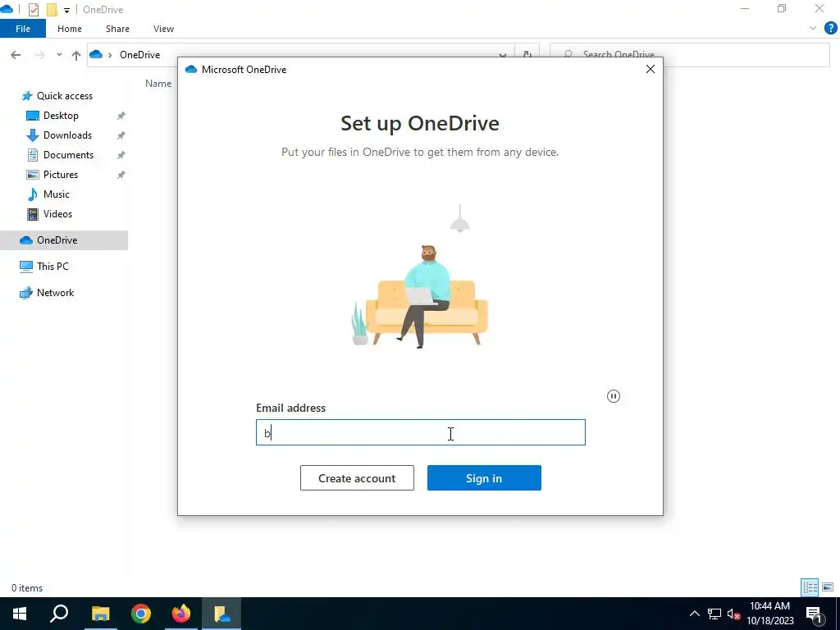
Task: Unpin Desktop from Quick access
Action: (121, 116)
